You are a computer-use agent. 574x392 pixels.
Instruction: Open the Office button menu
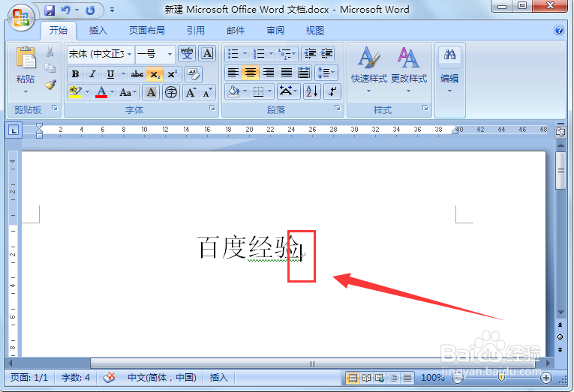(x=21, y=17)
